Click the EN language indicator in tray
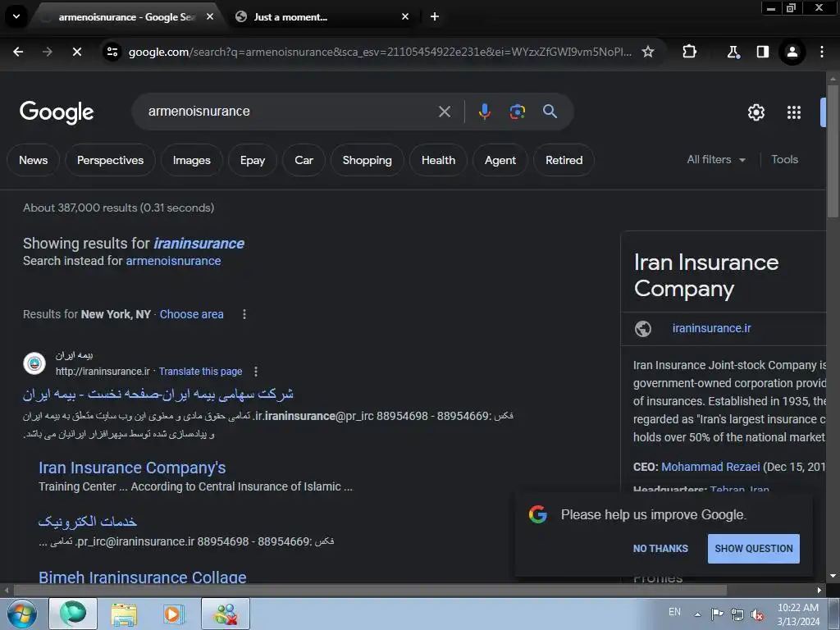 point(674,612)
